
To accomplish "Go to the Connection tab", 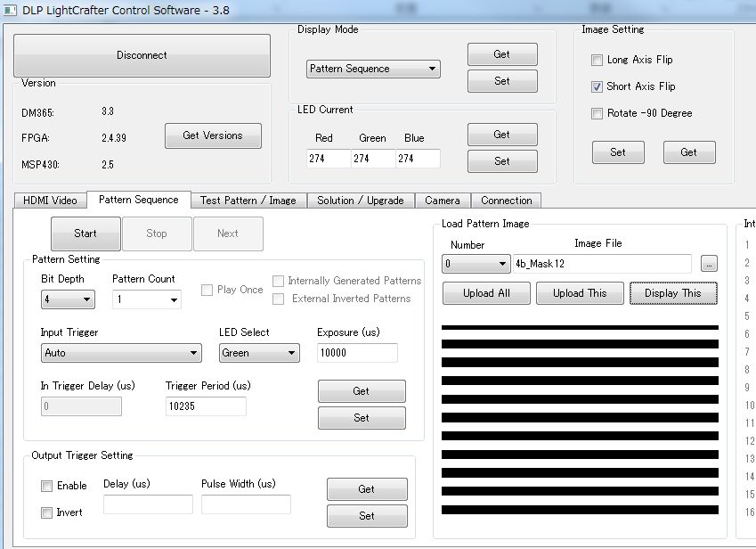I will point(507,201).
